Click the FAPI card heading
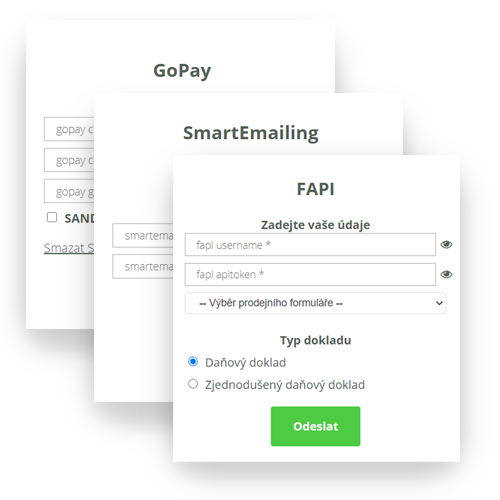Viewport: 500px width, 500px height. (x=315, y=189)
